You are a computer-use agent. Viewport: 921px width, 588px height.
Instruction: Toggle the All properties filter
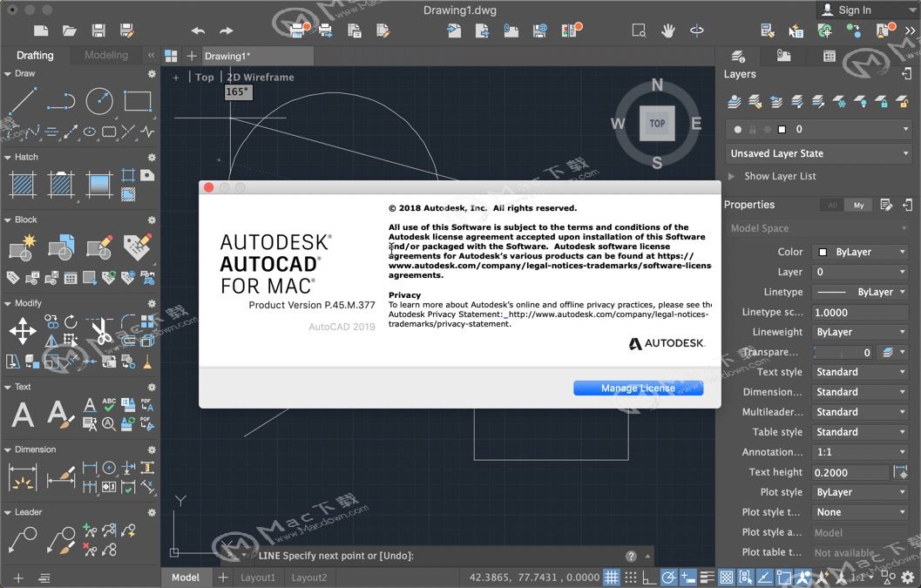832,205
